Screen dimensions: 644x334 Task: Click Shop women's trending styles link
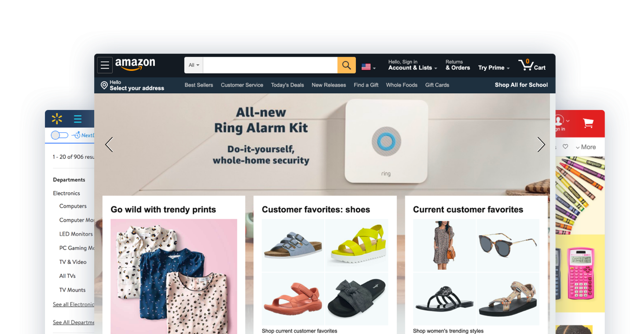pyautogui.click(x=448, y=331)
